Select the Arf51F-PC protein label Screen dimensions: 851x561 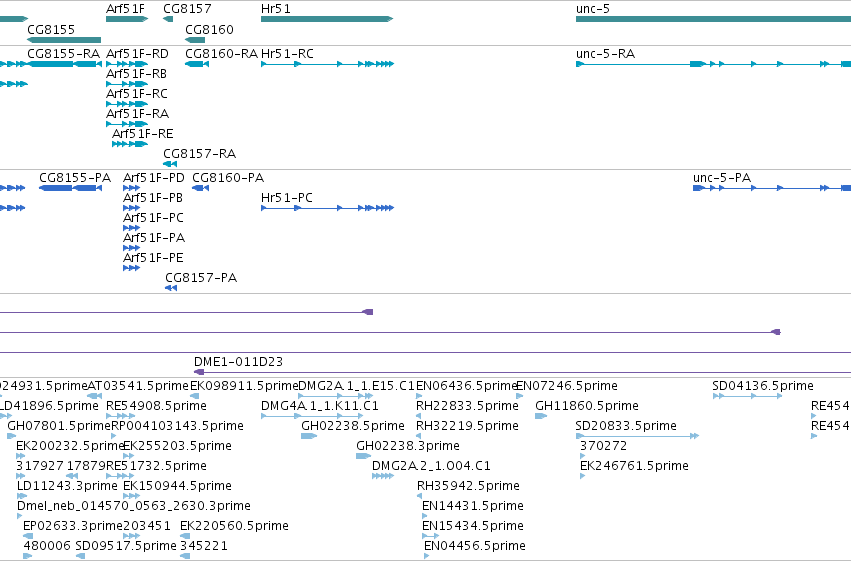coord(154,218)
